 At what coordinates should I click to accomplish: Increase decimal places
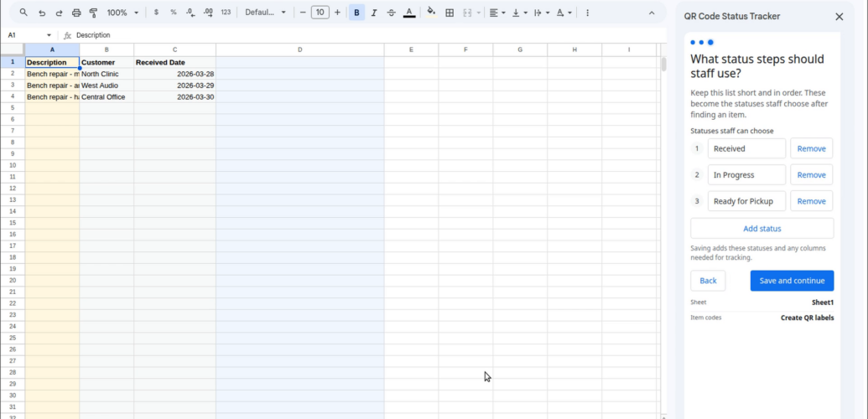(x=208, y=13)
